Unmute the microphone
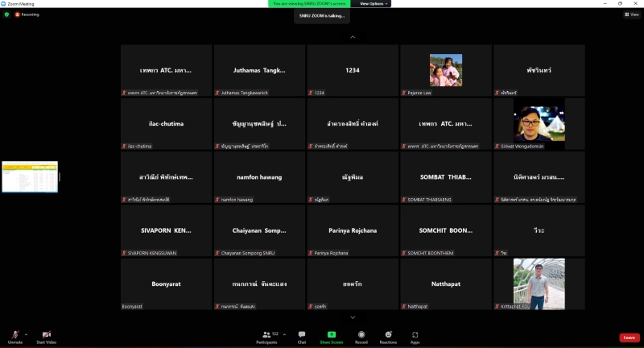The image size is (644, 348). (x=14, y=335)
